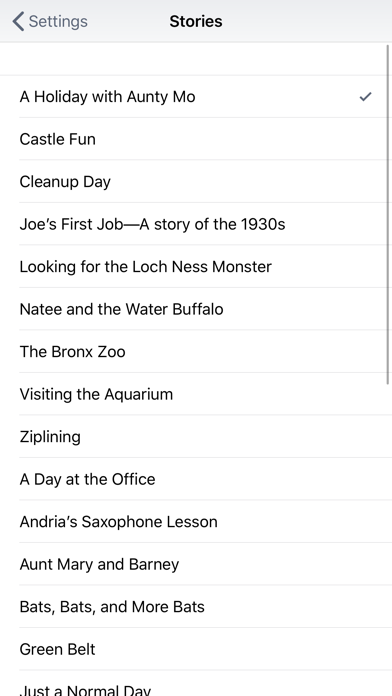The height and width of the screenshot is (696, 392).
Task: Choose A Day at the Office
Action: [196, 479]
